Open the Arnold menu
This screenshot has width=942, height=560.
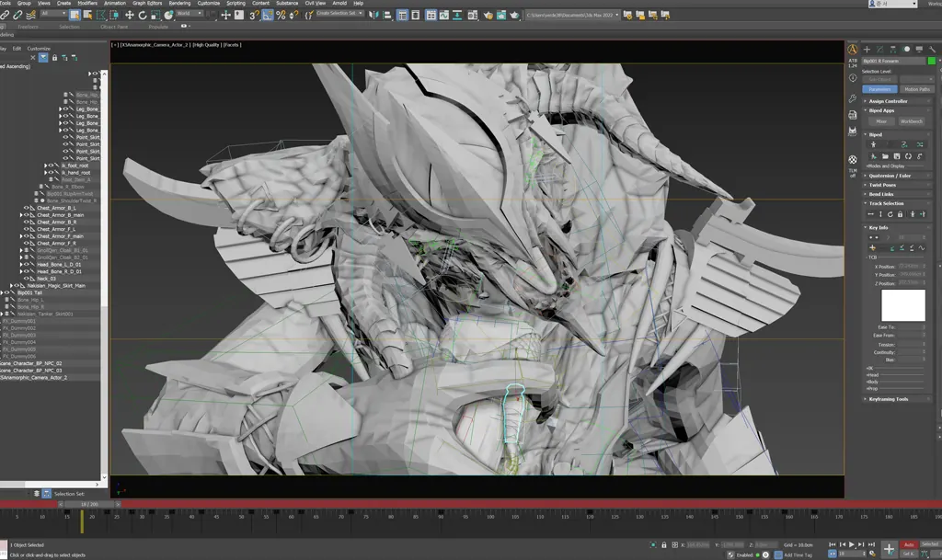coord(339,3)
